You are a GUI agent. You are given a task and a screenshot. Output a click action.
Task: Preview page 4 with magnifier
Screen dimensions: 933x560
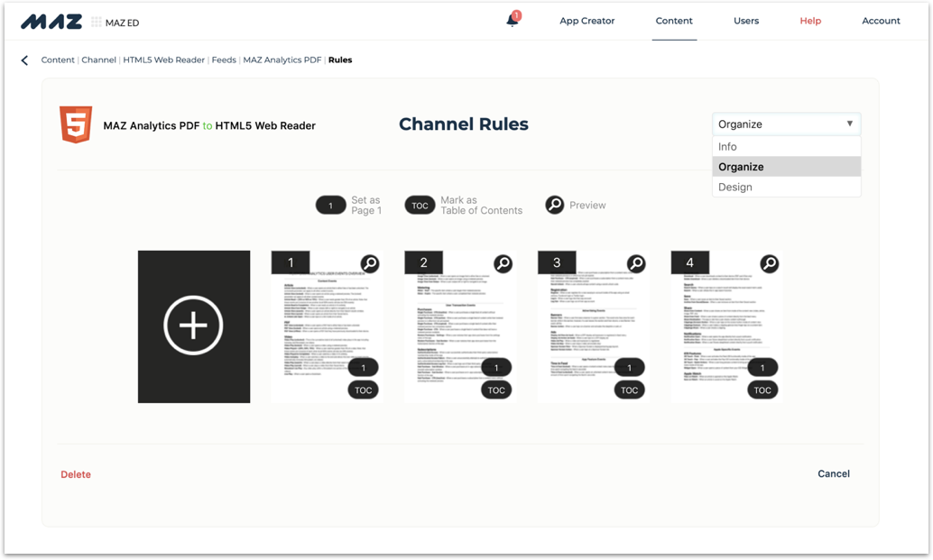770,263
